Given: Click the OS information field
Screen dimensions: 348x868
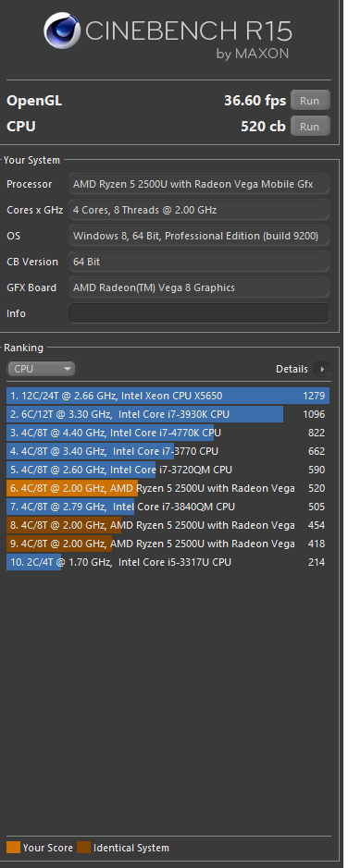Looking at the screenshot, I should coord(199,236).
